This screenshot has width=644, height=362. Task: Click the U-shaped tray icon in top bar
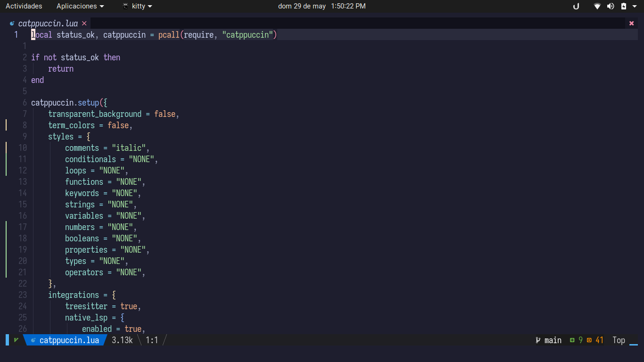click(576, 6)
